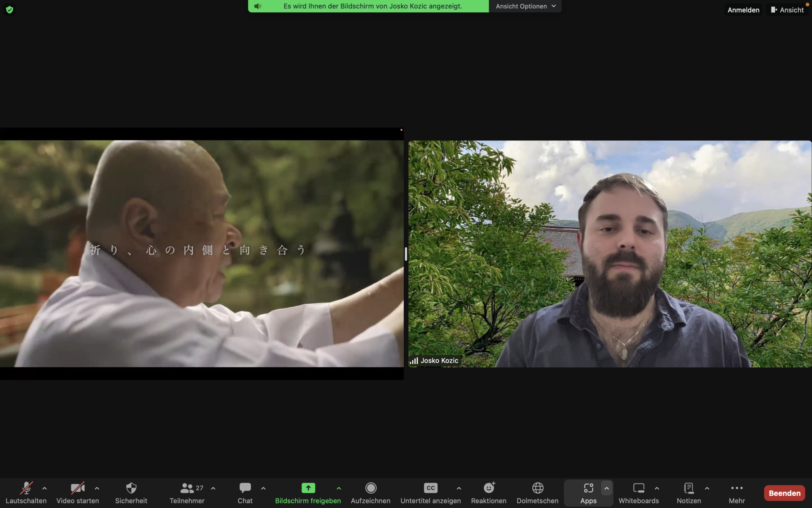
Task: Start recording with Aufzeichnen
Action: [371, 493]
